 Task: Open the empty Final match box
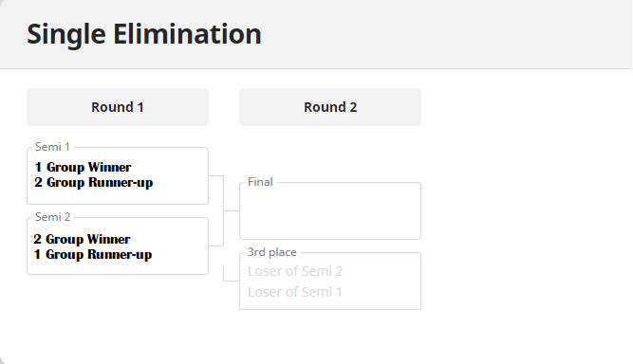(x=330, y=210)
